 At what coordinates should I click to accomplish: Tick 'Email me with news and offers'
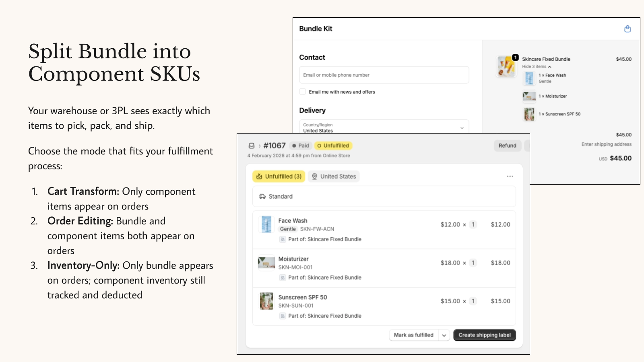tap(303, 92)
